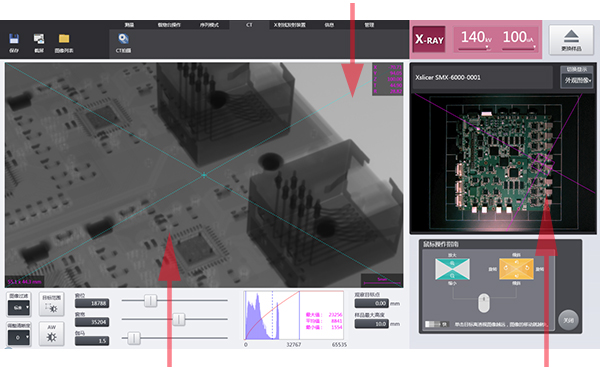
Task: Close the mouse operation guide panel
Action: pos(568,320)
